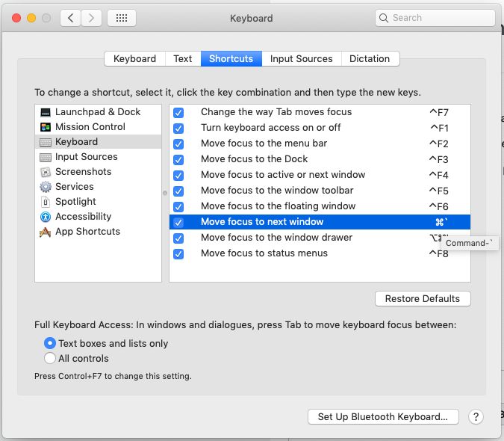Select Launchpad & Dock in the category list
This screenshot has width=504, height=441.
point(98,112)
